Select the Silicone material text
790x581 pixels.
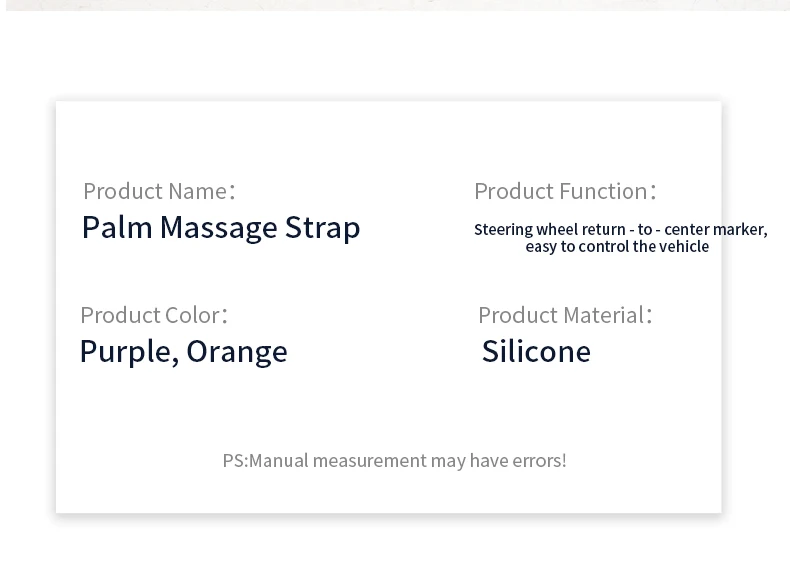536,351
